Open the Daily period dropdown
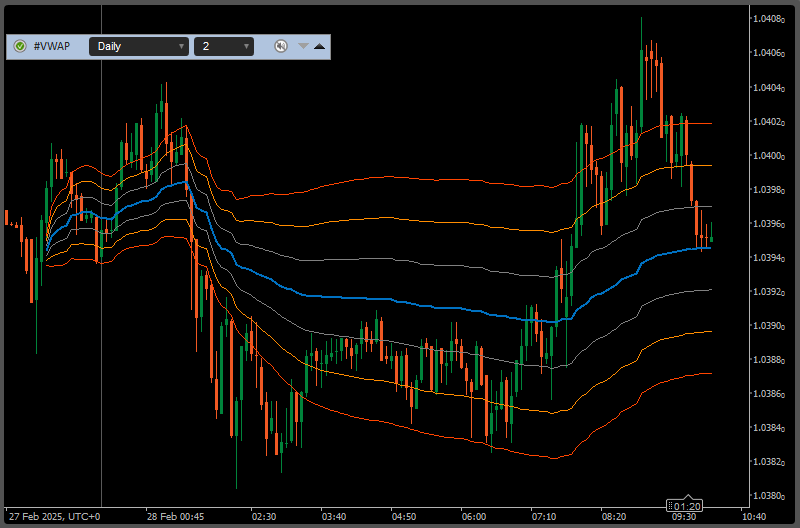This screenshot has height=528, width=800. (x=139, y=46)
